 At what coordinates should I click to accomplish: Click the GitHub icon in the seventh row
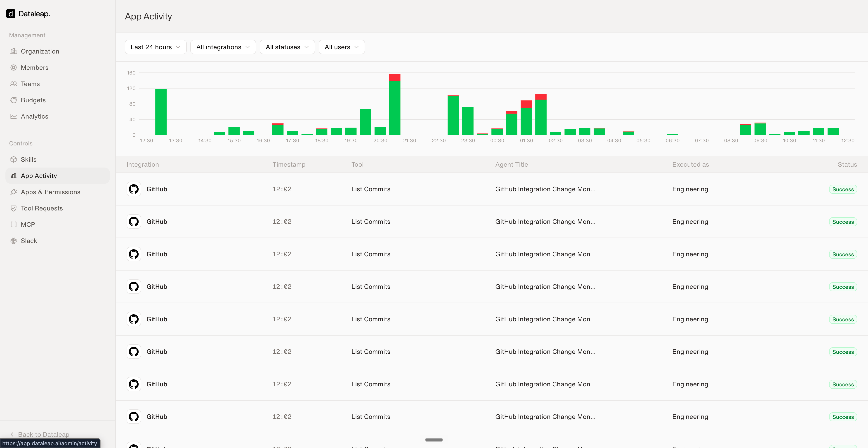point(134,384)
